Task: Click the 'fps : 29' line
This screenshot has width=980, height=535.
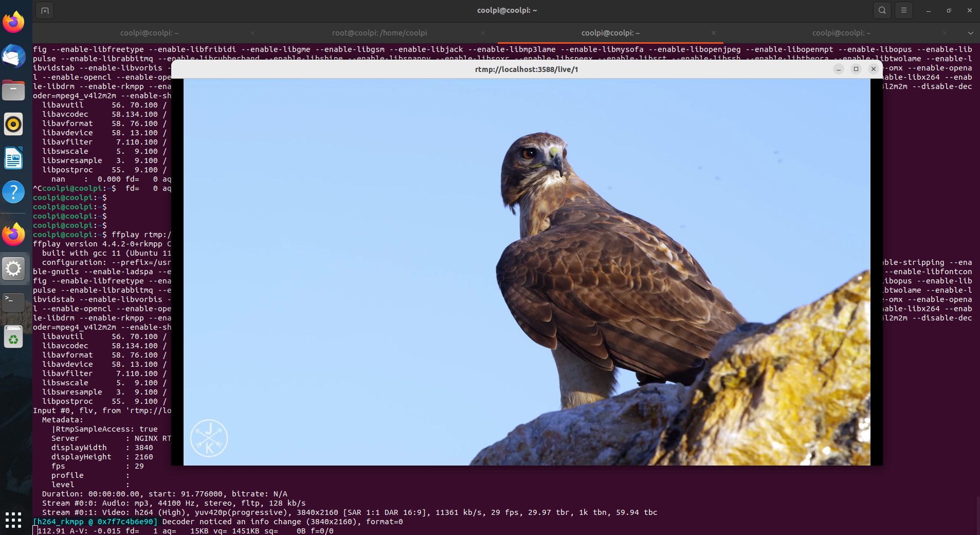Action: 97,466
